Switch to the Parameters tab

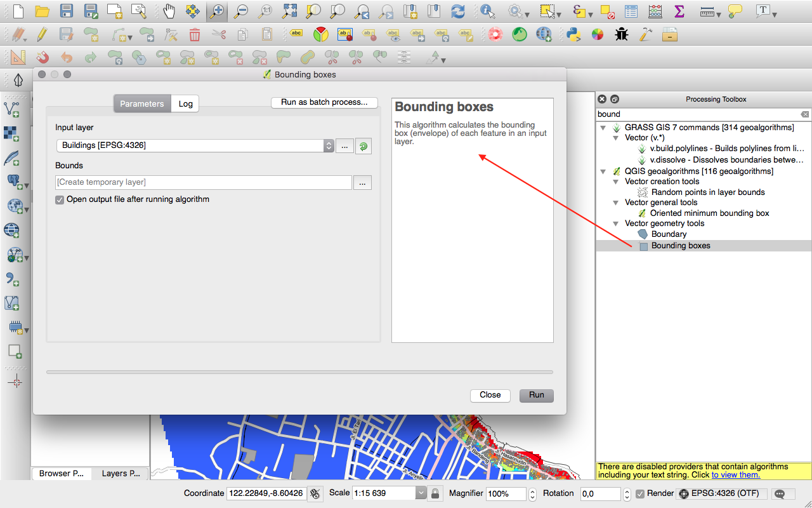tap(142, 104)
